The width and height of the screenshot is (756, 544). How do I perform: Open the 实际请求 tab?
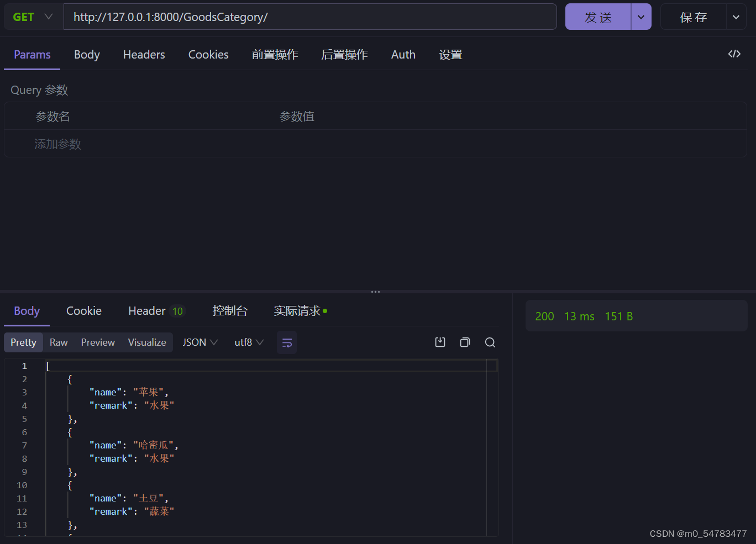point(297,310)
